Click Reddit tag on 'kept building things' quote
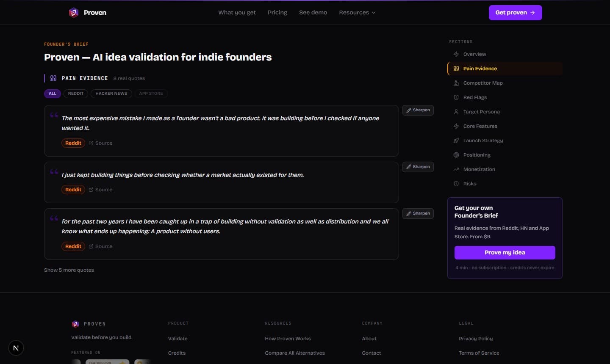The image size is (610, 364). 73,190
